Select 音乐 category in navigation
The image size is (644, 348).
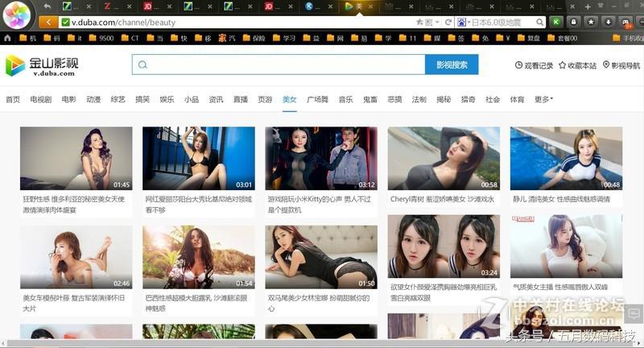(x=346, y=99)
